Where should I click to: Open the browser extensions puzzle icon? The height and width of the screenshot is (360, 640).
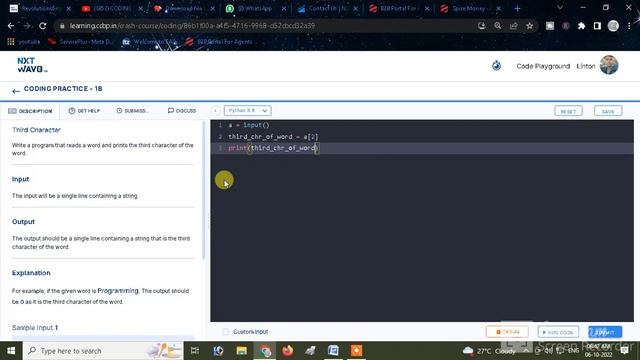coord(581,26)
